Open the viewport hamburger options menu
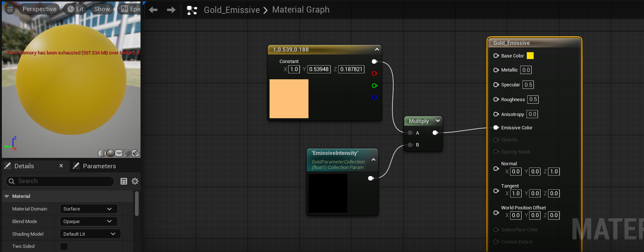This screenshot has height=252, width=644. pyautogui.click(x=10, y=9)
